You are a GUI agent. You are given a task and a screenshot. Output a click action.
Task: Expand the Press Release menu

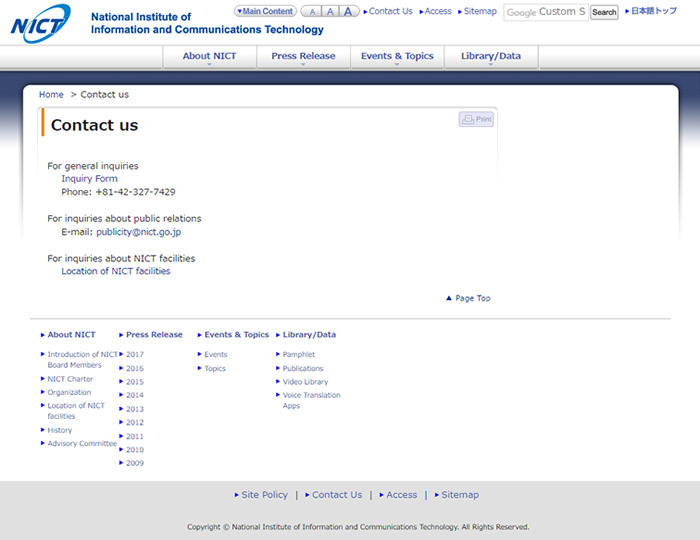(x=303, y=57)
